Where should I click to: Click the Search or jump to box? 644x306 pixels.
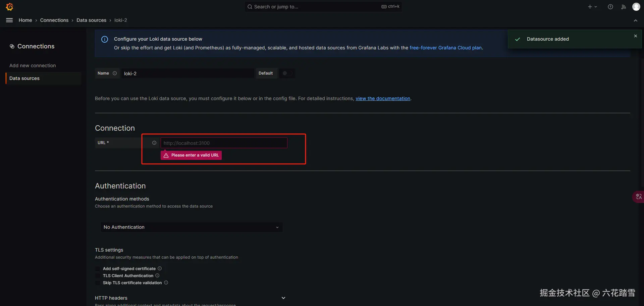[x=323, y=7]
